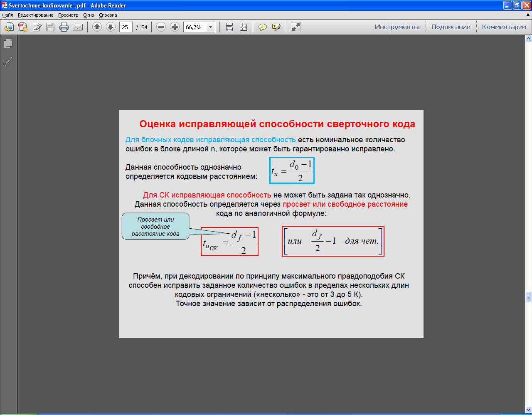Zoom in with plus button
532x415 pixels.
175,27
